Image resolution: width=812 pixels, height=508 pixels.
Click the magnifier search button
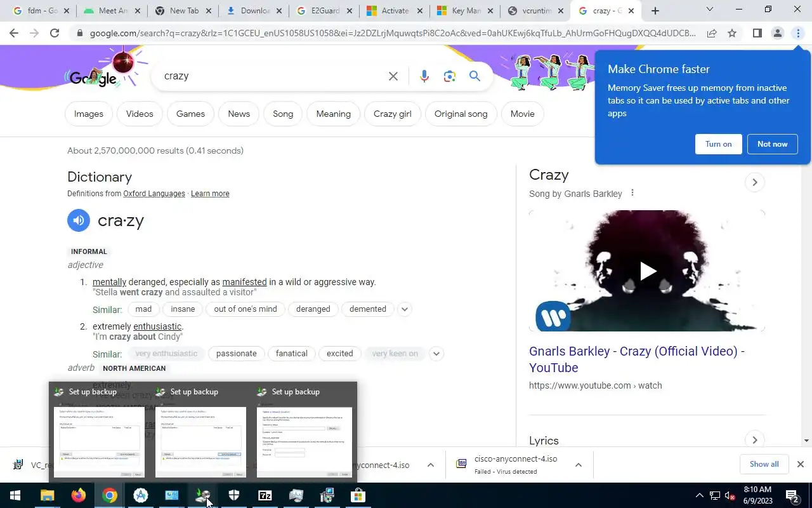coord(475,76)
